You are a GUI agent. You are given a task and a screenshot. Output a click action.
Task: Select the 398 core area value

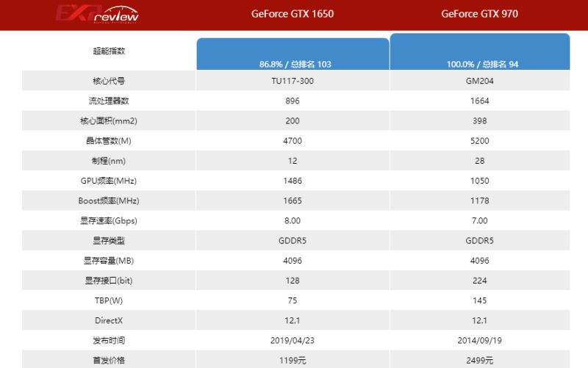[x=480, y=120]
